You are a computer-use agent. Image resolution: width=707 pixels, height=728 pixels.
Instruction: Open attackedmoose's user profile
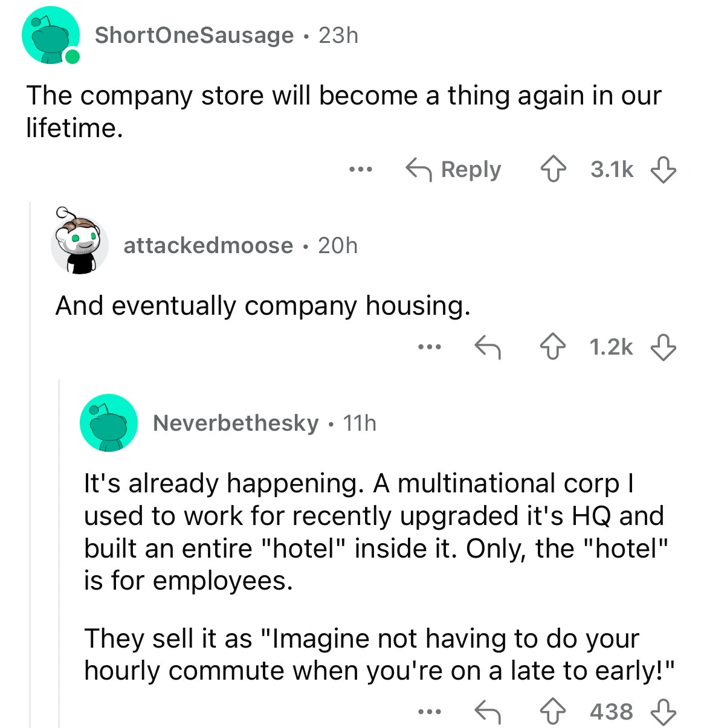tap(208, 245)
